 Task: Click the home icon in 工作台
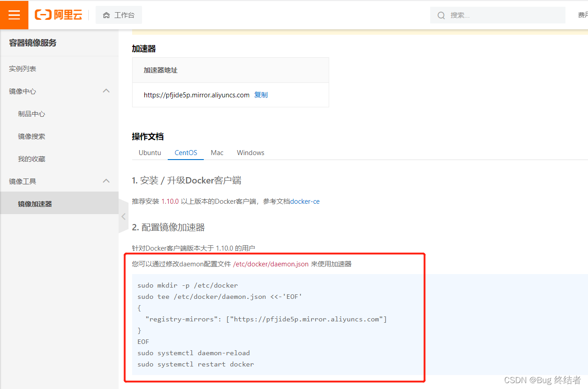point(106,15)
